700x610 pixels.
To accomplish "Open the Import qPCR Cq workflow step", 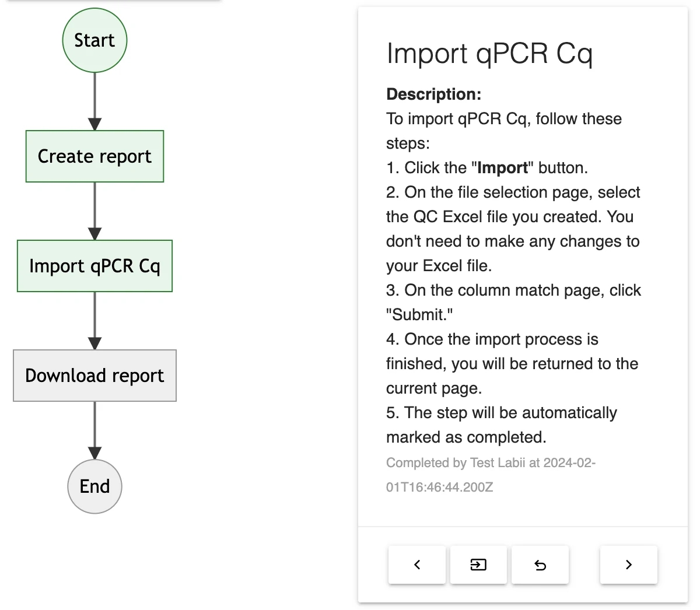I will [94, 266].
